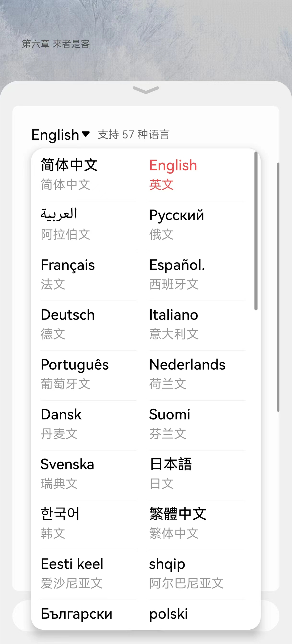Choose Nederlands 荷兰文
The height and width of the screenshot is (644, 292).
pyautogui.click(x=197, y=374)
